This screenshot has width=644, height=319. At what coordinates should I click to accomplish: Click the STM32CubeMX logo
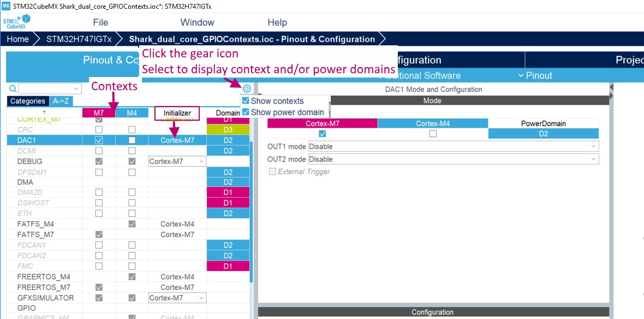click(17, 22)
